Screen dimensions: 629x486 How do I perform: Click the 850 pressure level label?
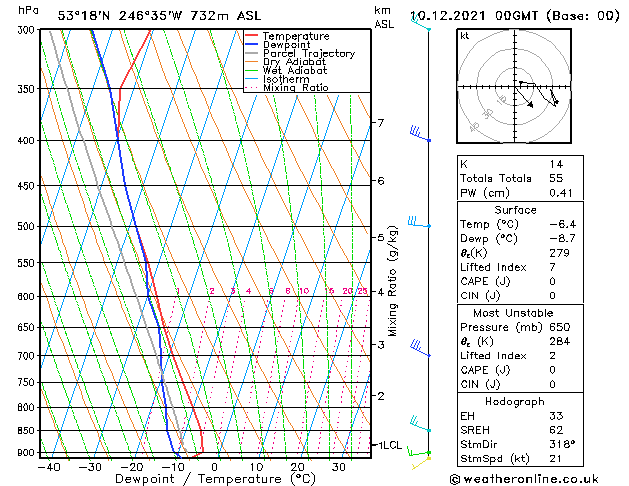tap(28, 431)
